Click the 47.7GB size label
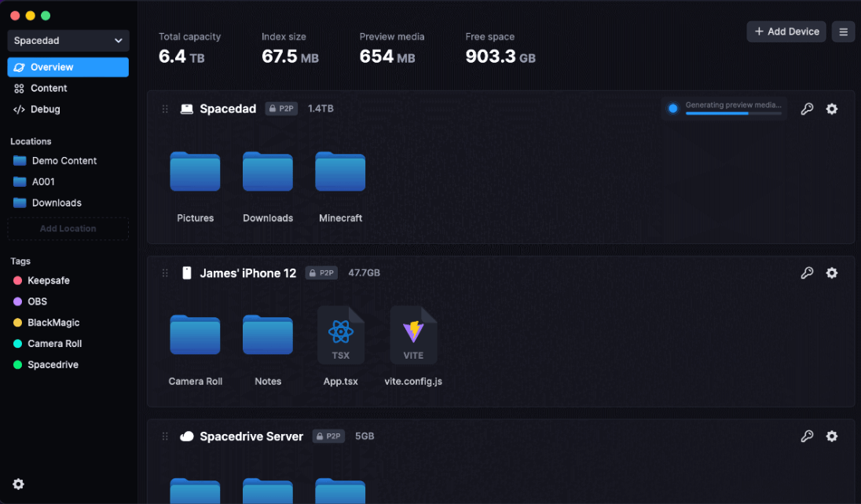 [364, 273]
